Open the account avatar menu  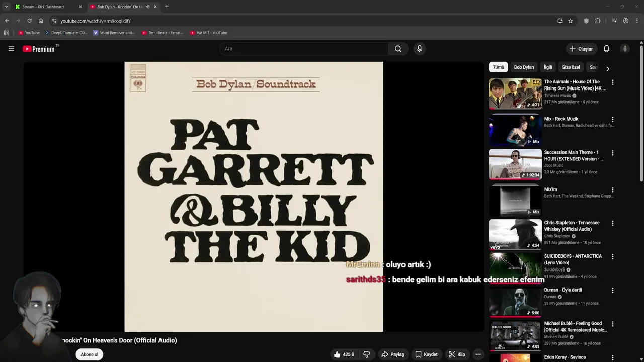point(625,49)
